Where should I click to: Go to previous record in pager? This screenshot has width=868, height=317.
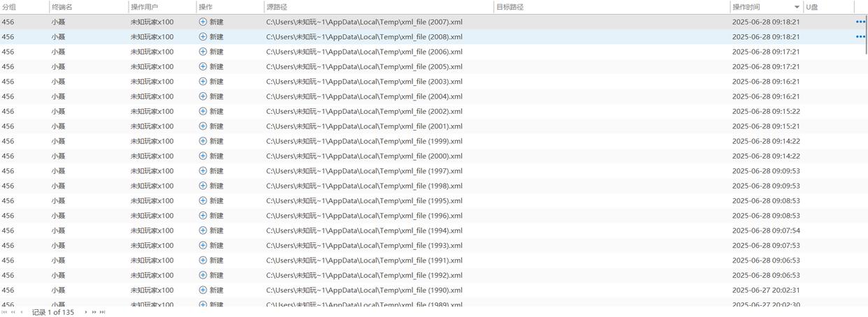(x=22, y=312)
